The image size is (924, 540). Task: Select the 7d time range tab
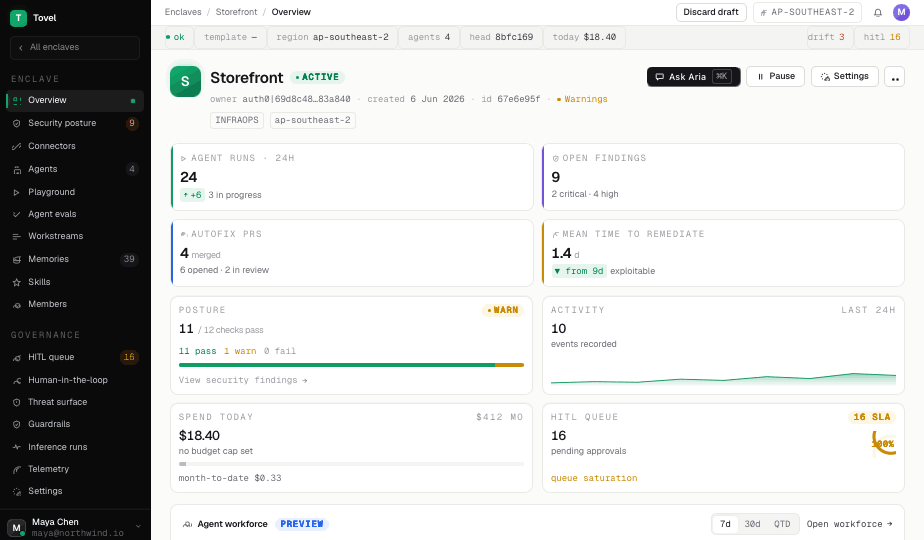tap(725, 524)
